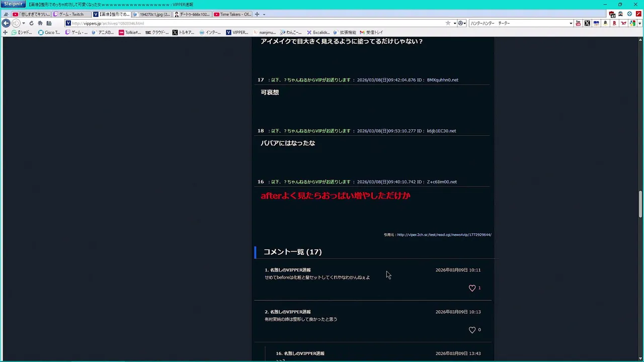Screen dimensions: 644x362
Task: Open the tab list dropdown arrow
Action: point(264,14)
